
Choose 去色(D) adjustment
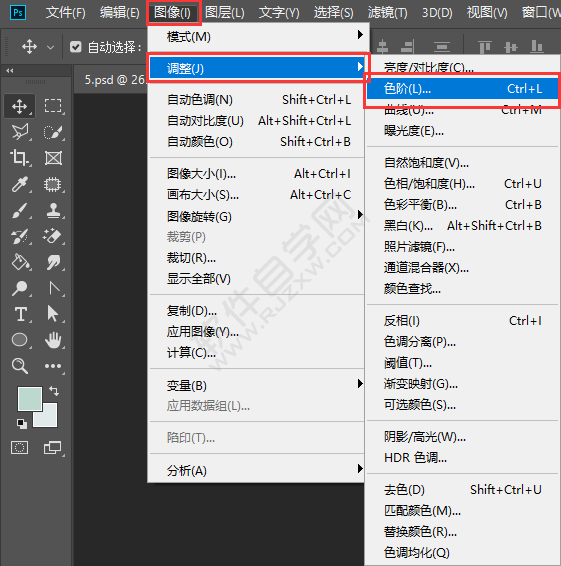tap(462, 489)
